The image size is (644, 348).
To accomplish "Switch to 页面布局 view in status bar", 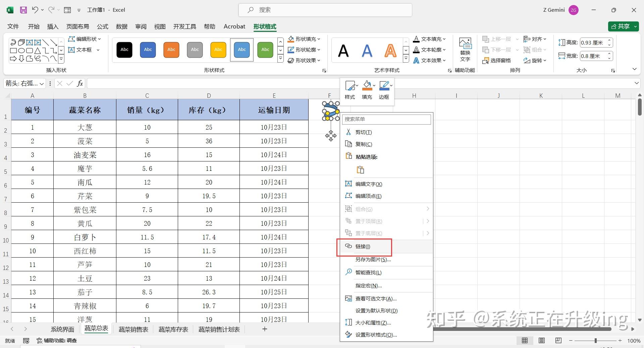I will point(541,340).
